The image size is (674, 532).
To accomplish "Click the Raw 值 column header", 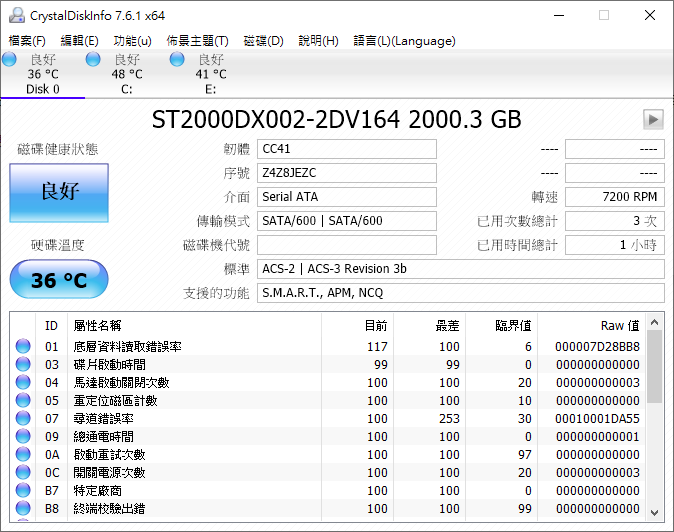I will 591,326.
